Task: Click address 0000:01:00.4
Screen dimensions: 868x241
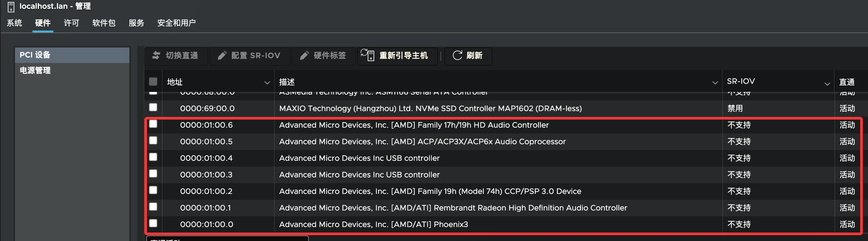Action: tap(206, 158)
